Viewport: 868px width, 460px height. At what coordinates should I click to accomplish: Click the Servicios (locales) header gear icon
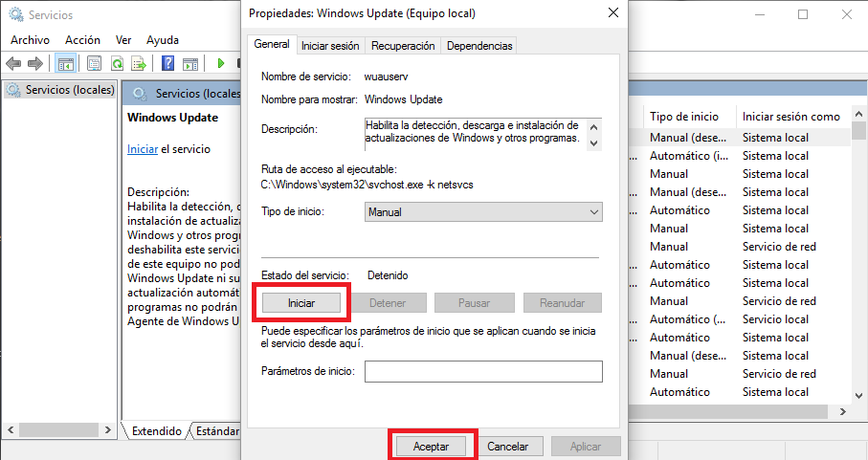[x=140, y=94]
